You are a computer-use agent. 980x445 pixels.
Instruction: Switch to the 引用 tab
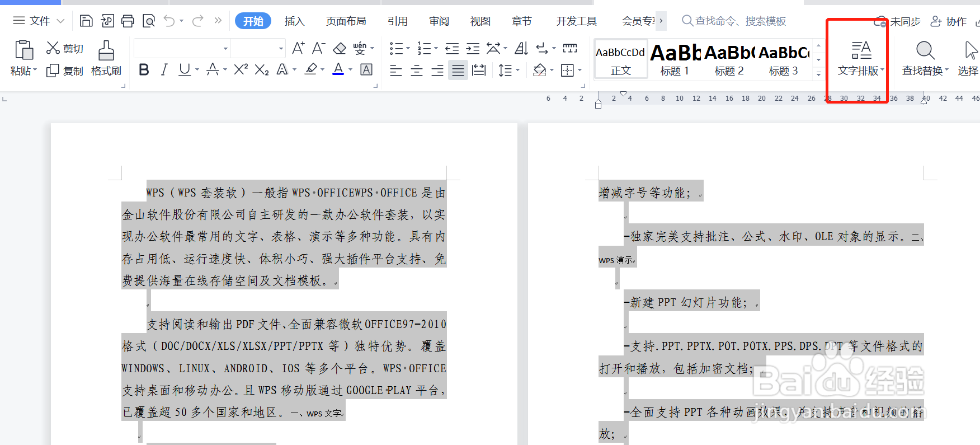(x=397, y=21)
